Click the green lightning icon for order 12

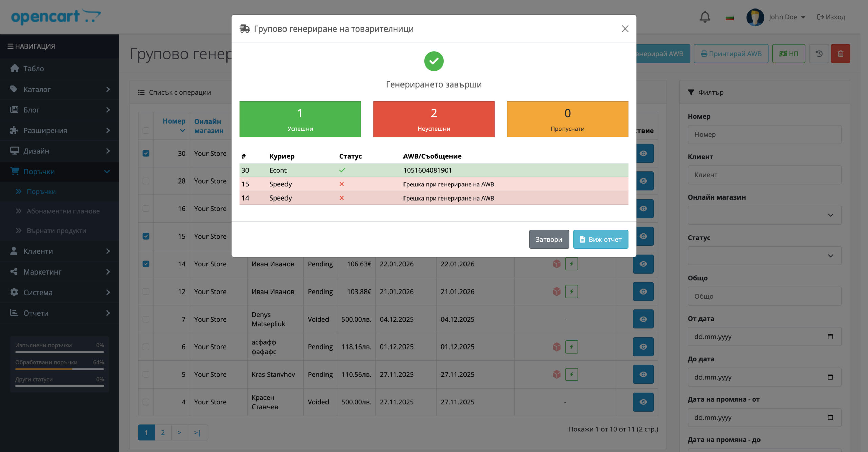tap(571, 291)
